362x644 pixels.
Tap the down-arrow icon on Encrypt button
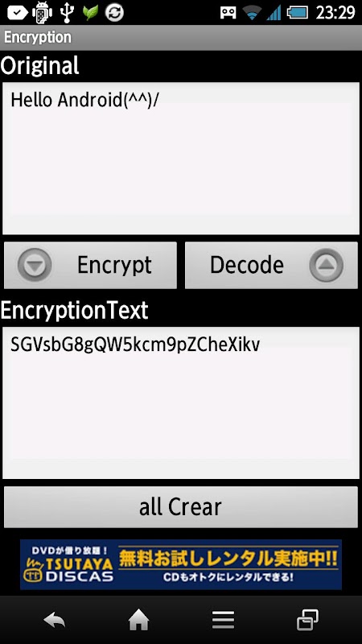[x=35, y=265]
